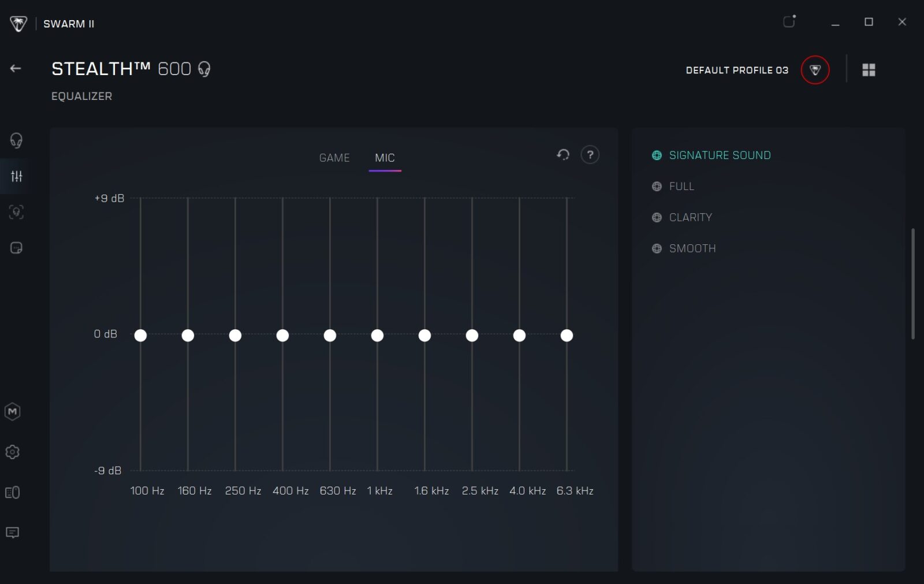
Task: Choose the Clarity preset
Action: pyautogui.click(x=690, y=218)
